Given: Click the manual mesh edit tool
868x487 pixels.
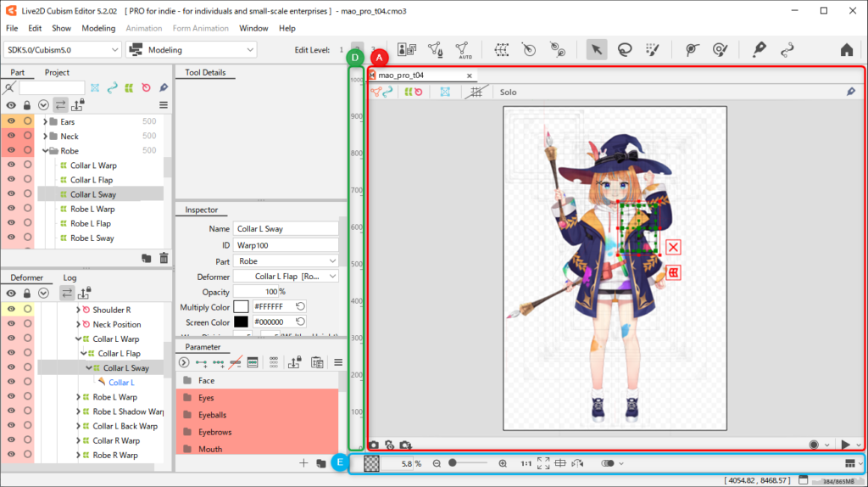Looking at the screenshot, I should click(x=436, y=50).
